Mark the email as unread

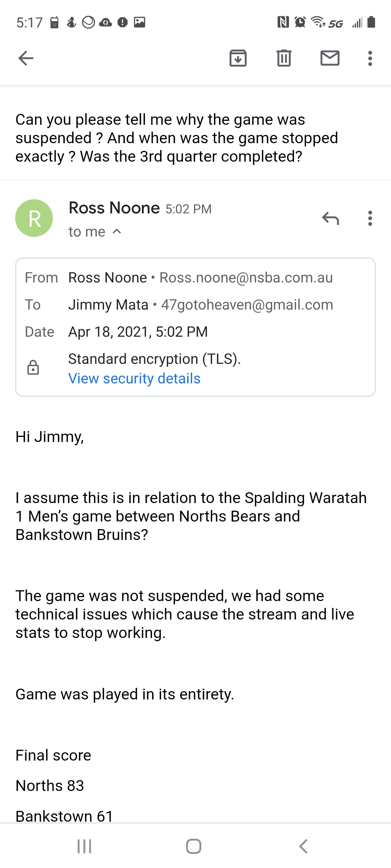click(330, 58)
